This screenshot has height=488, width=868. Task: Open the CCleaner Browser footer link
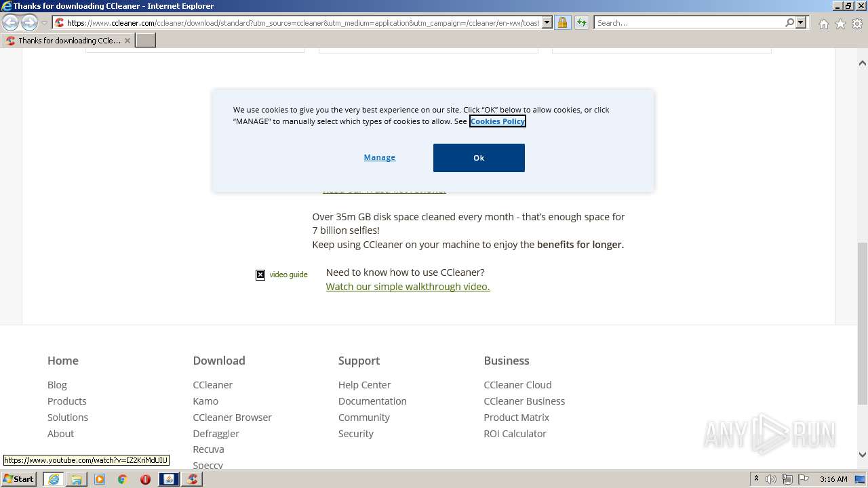[x=232, y=418]
